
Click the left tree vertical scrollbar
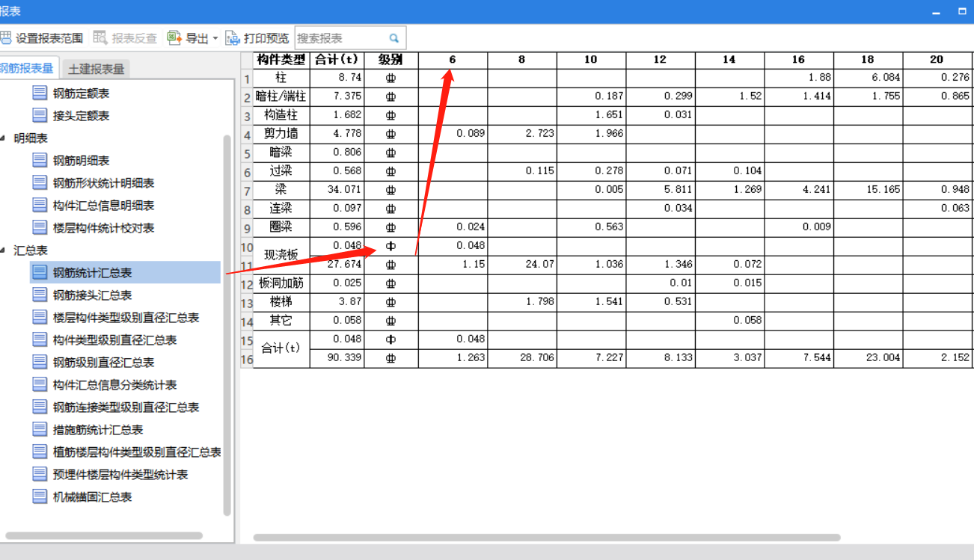coord(227,325)
